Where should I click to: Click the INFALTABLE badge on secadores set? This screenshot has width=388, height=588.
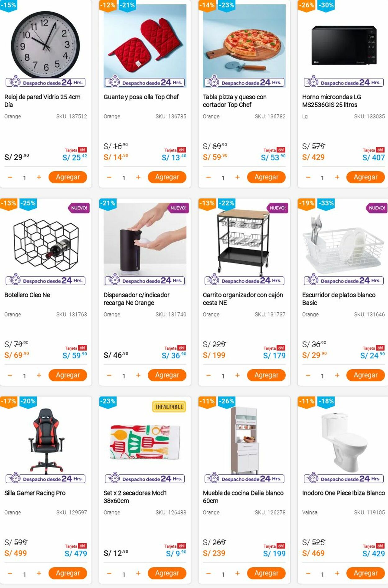click(169, 406)
